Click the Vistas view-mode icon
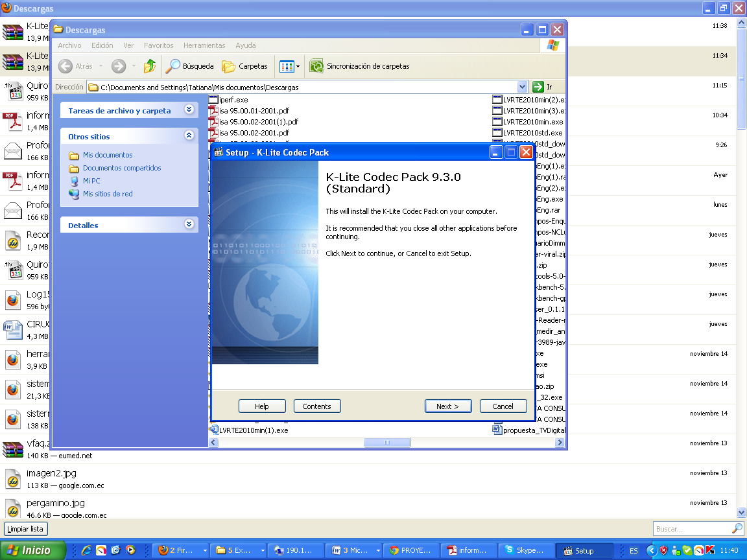 (287, 66)
